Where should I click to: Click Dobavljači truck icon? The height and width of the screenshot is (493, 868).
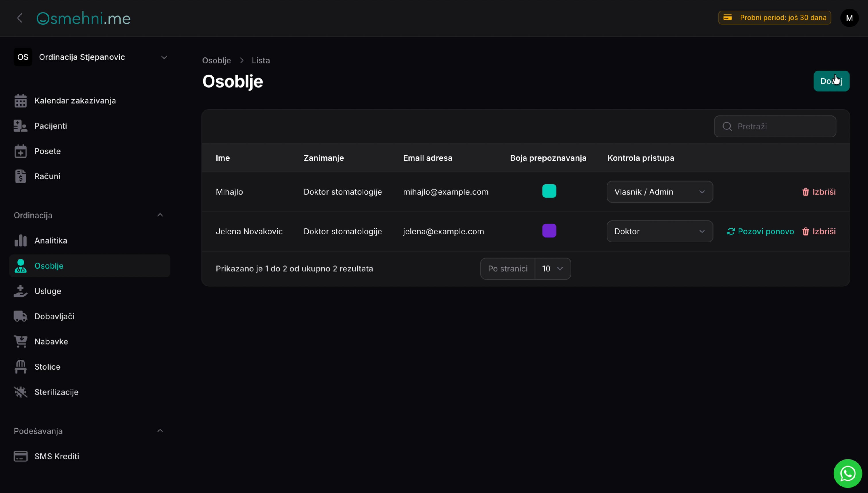pos(20,316)
